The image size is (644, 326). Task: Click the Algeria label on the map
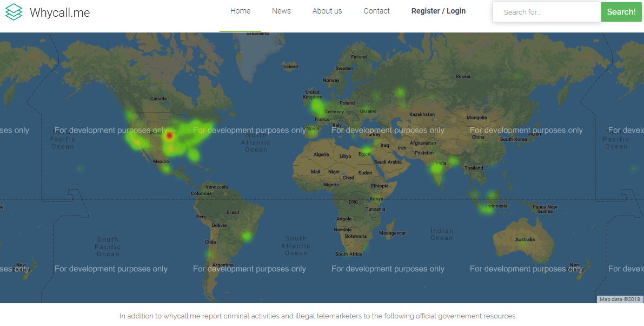321,154
